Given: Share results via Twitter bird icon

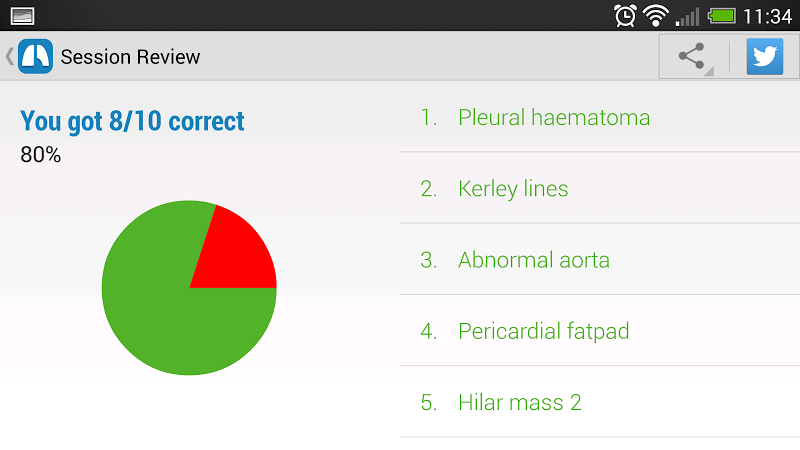Looking at the screenshot, I should coord(765,56).
